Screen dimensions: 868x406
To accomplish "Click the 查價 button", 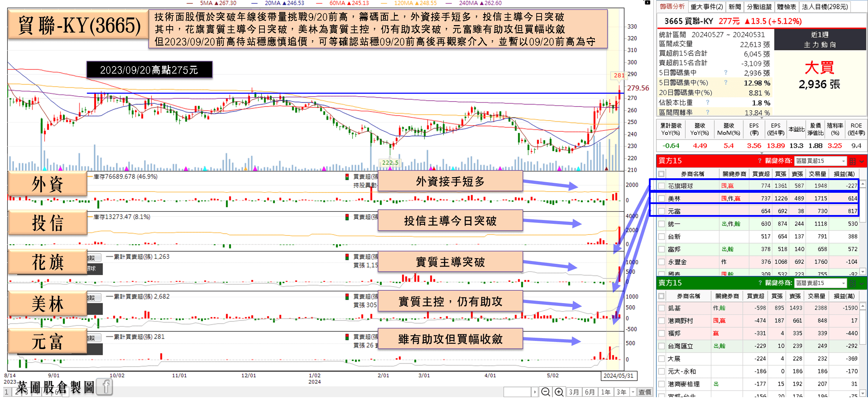I will pyautogui.click(x=645, y=392).
